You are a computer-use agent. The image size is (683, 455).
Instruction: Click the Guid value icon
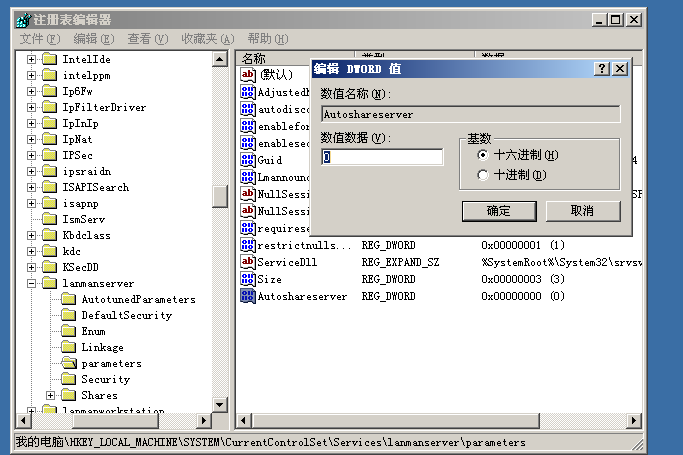pyautogui.click(x=247, y=160)
